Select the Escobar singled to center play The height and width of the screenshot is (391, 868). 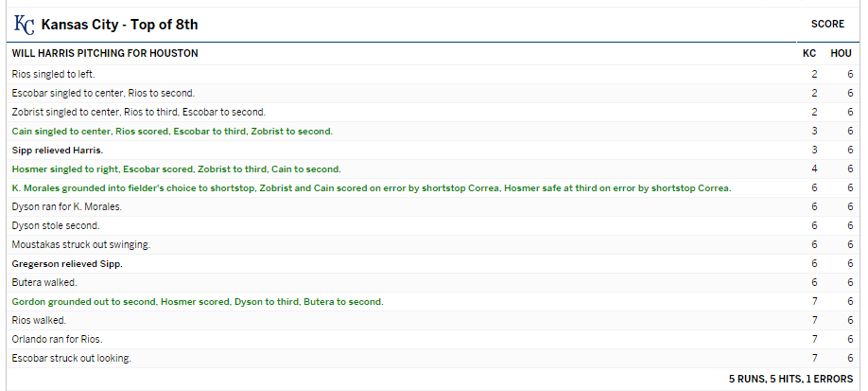pos(103,93)
